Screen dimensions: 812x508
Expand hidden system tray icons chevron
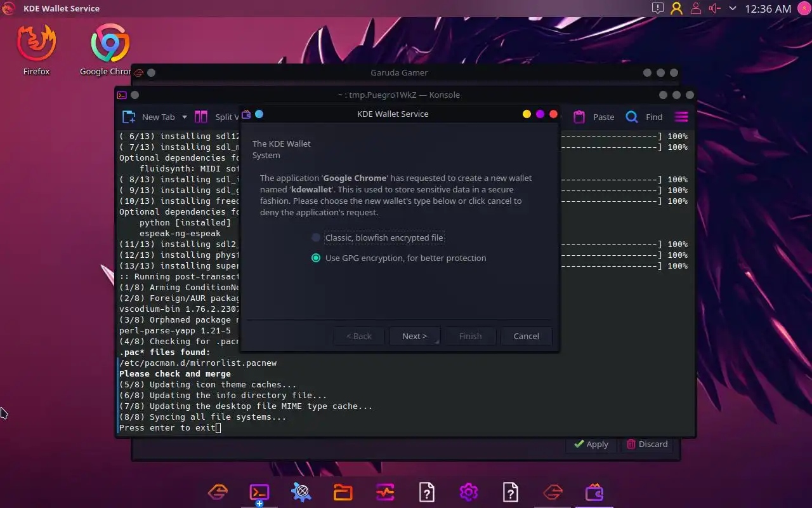(733, 9)
